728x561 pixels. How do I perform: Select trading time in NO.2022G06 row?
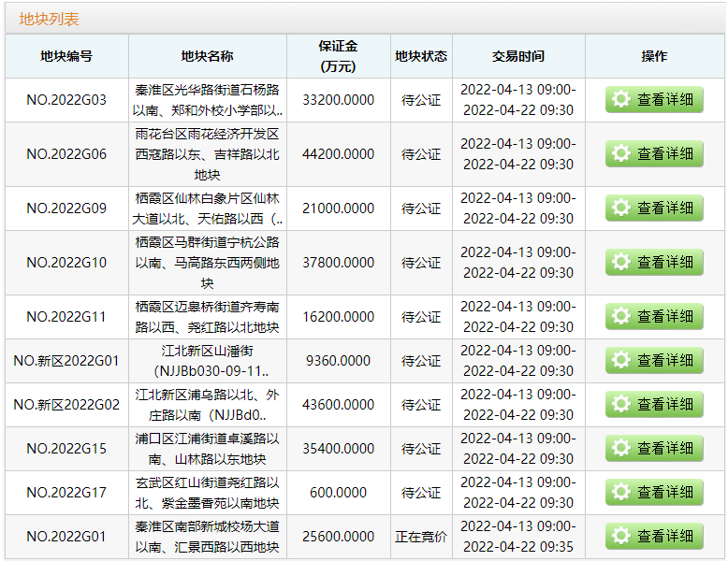tap(518, 154)
